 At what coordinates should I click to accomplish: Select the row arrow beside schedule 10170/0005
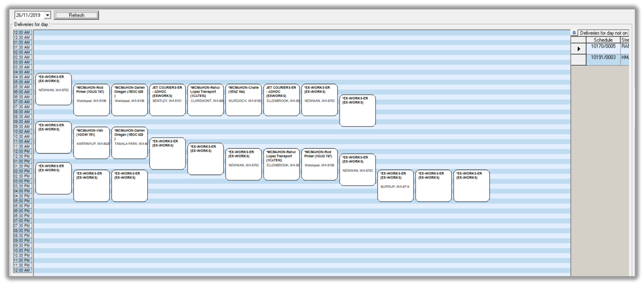click(579, 49)
